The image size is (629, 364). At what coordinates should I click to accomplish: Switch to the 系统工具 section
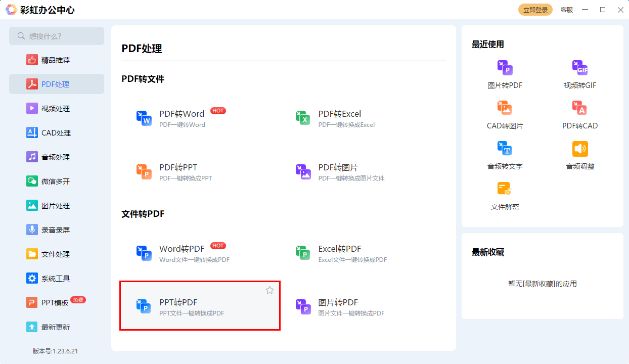point(57,278)
